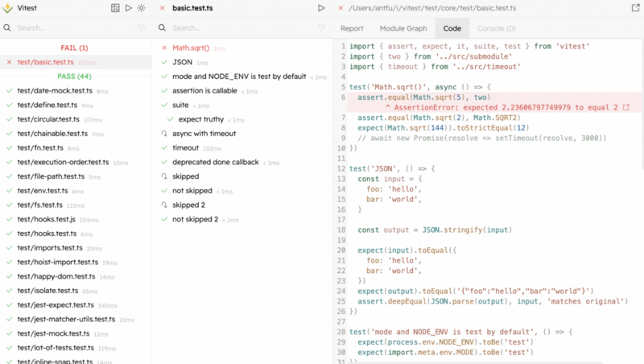Click code line 5 test('Math.sqrt()')

click(419, 87)
